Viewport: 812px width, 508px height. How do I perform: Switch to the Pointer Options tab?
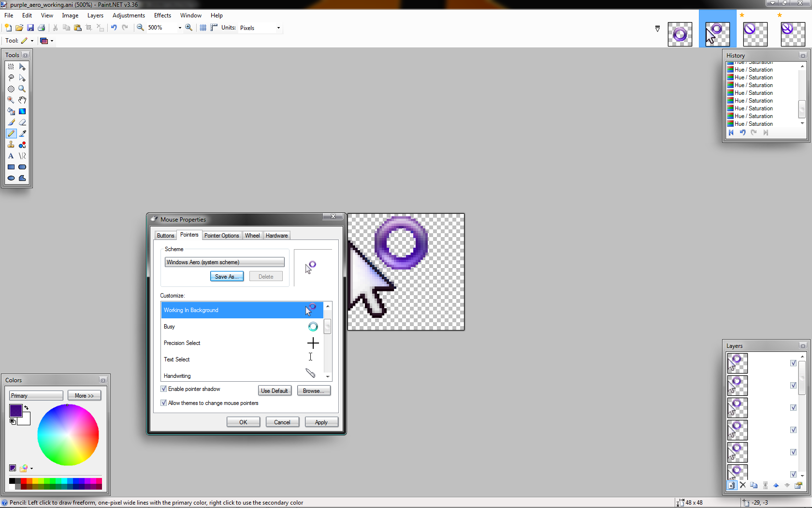221,236
